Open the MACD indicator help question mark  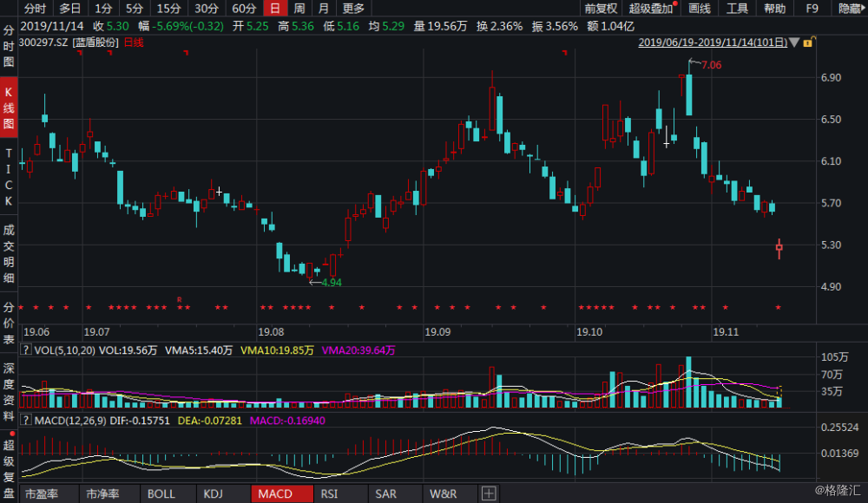point(25,421)
